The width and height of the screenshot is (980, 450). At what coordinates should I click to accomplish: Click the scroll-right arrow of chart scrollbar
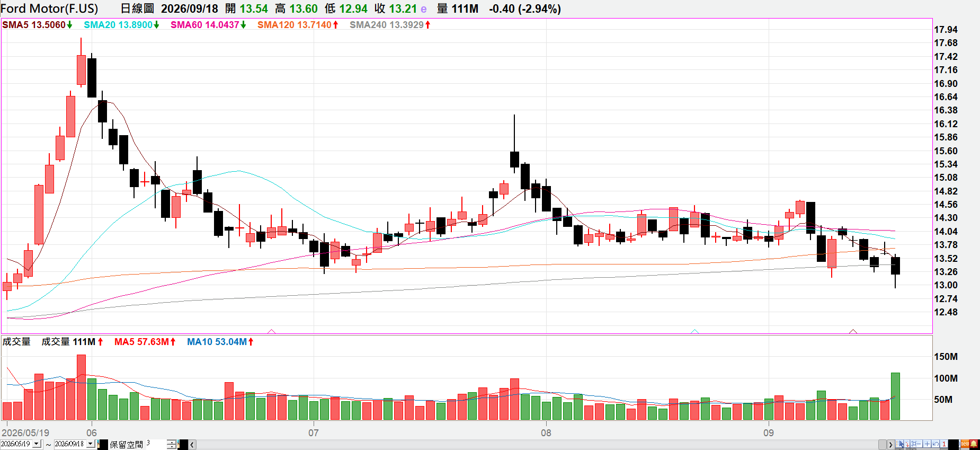pyautogui.click(x=890, y=445)
